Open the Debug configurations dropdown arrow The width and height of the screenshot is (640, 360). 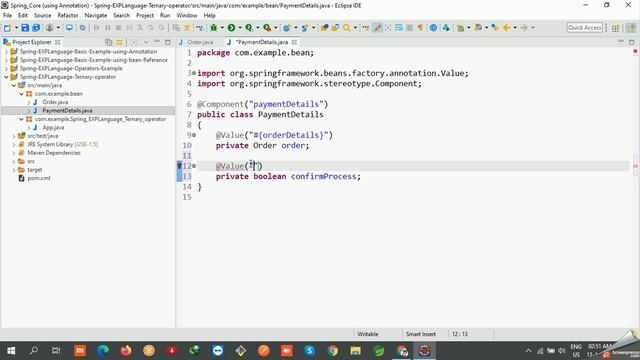point(222,28)
